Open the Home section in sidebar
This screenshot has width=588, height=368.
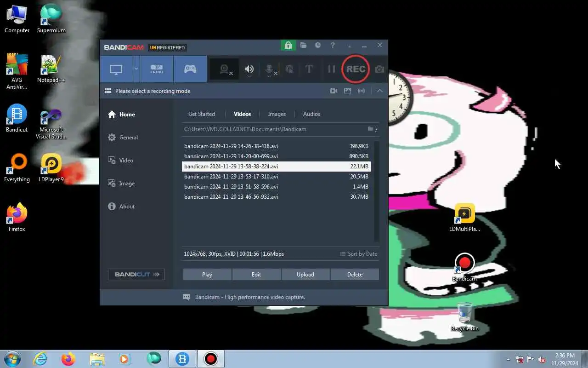[x=122, y=115]
